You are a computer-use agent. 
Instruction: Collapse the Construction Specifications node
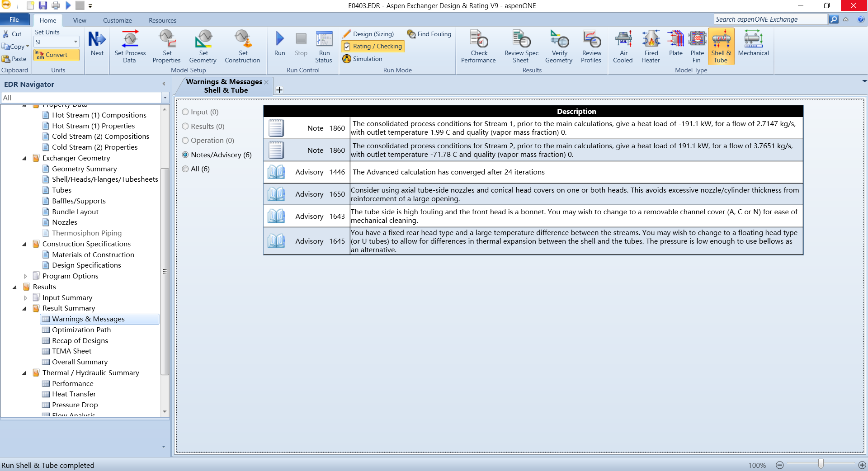24,244
